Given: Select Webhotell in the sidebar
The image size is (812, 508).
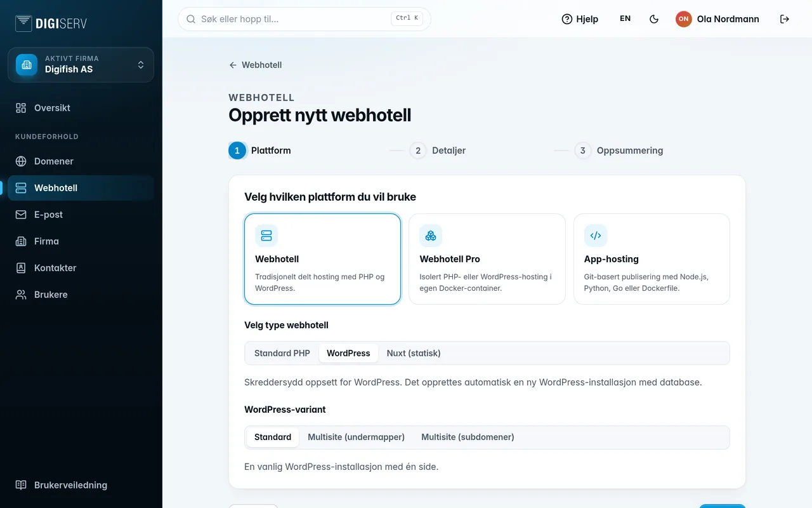Looking at the screenshot, I should click(x=81, y=188).
